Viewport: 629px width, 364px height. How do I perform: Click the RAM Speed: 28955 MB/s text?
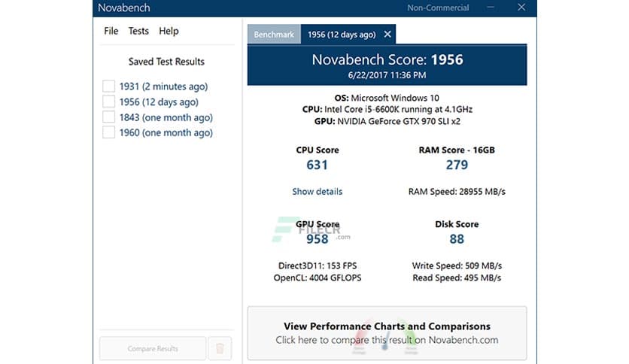tap(457, 192)
